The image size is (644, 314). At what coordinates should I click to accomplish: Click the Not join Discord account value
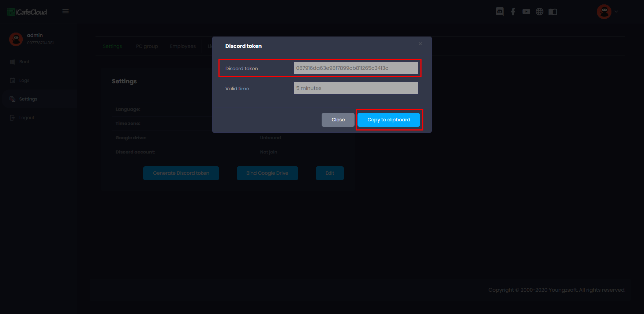tap(269, 152)
